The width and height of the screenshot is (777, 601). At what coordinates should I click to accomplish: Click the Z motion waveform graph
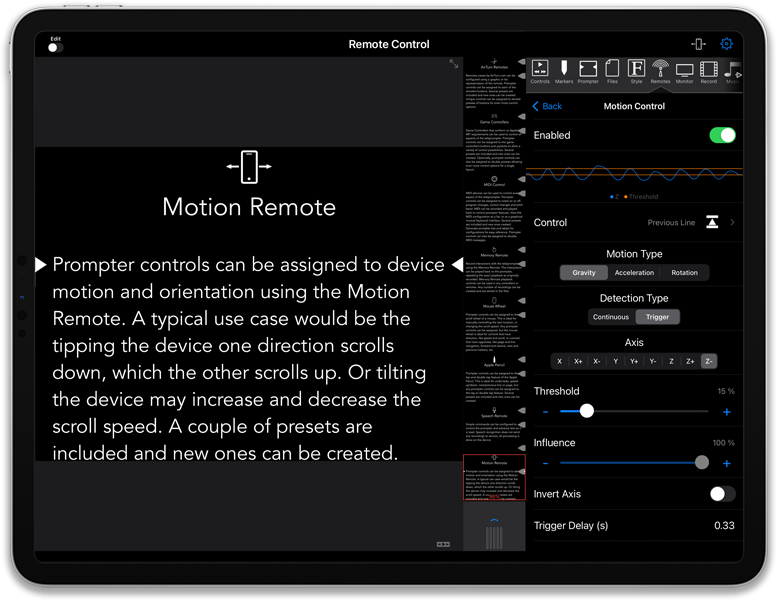(x=634, y=174)
